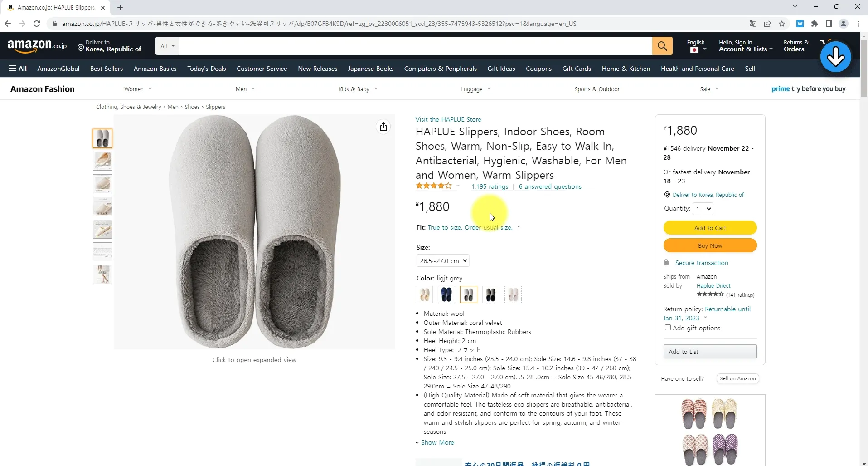Open the hamburger All menu
868x466 pixels.
(18, 69)
